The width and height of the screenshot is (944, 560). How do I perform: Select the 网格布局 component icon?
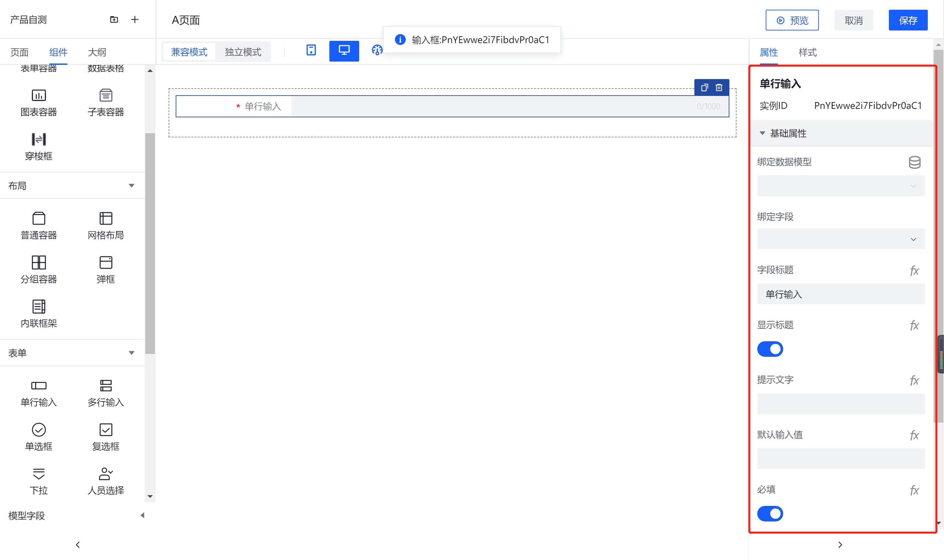pos(106,218)
